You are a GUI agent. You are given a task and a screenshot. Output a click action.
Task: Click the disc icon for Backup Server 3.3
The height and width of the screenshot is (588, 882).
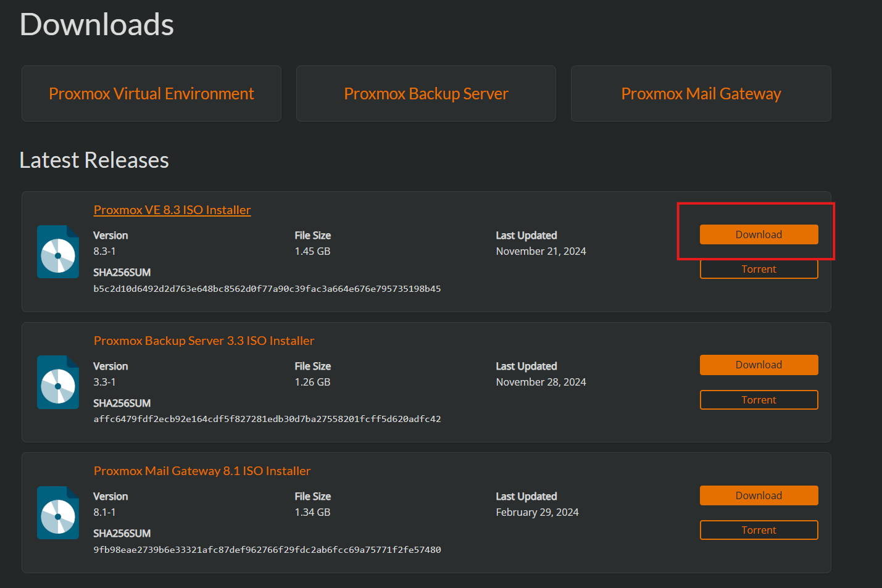click(x=58, y=383)
